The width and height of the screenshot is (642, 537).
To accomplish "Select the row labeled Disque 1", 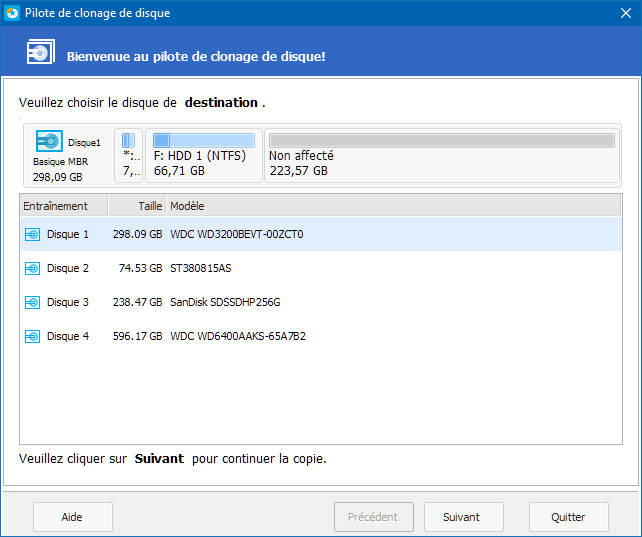I will click(x=321, y=234).
